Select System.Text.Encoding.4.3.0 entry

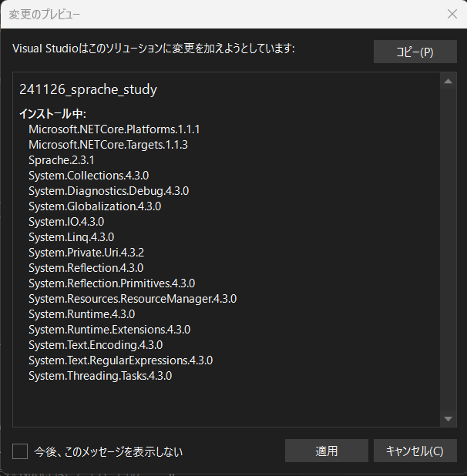click(x=96, y=345)
